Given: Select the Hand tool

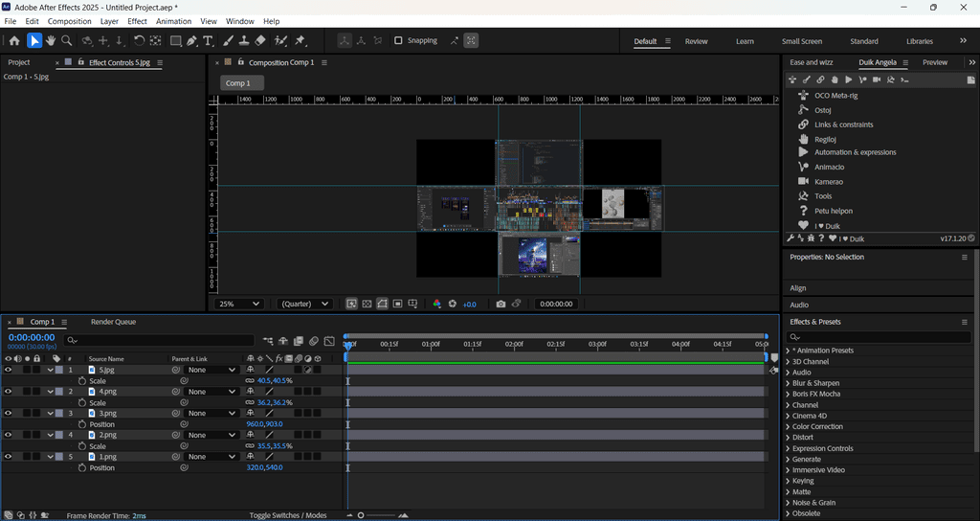Looking at the screenshot, I should click(51, 41).
